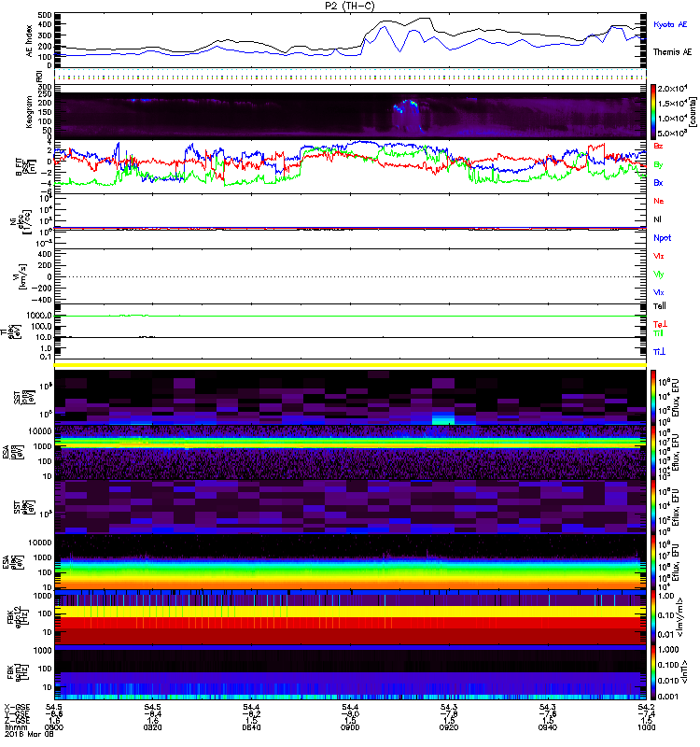Click the Vi [km/s] axis label

19,276
